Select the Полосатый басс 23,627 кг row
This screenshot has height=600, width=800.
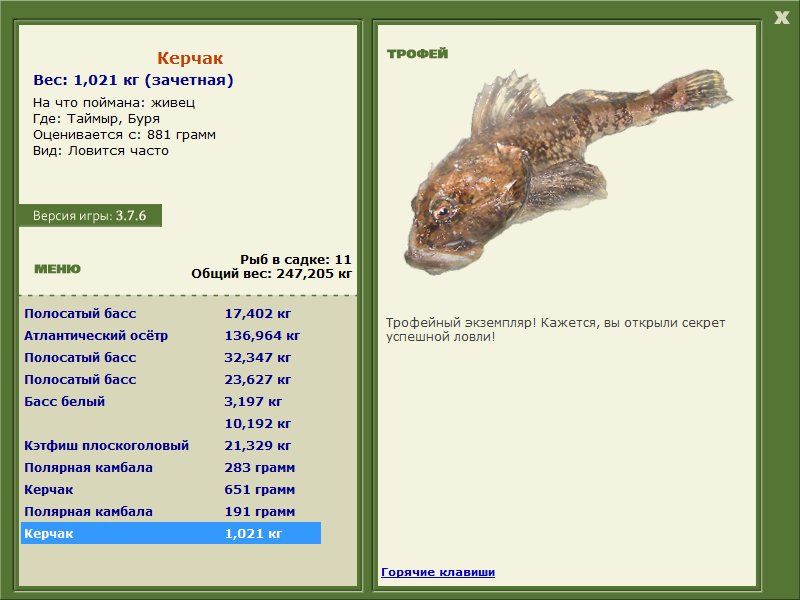coord(171,379)
